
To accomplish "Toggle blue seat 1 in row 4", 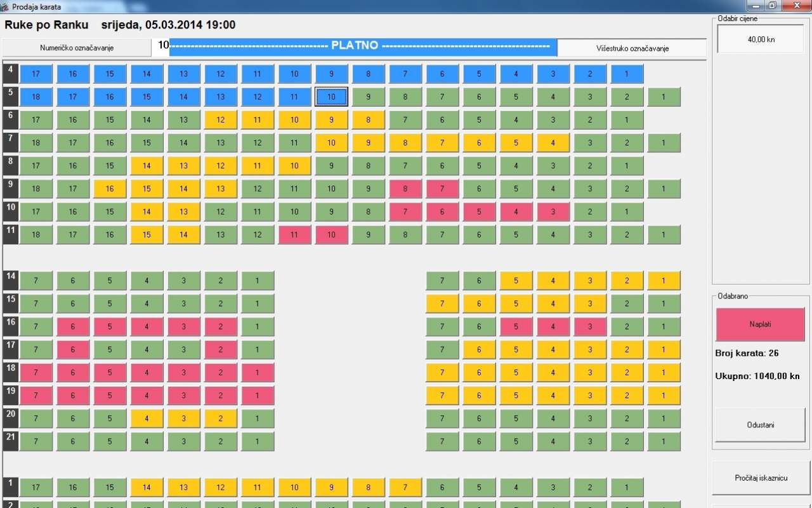I will coord(627,74).
